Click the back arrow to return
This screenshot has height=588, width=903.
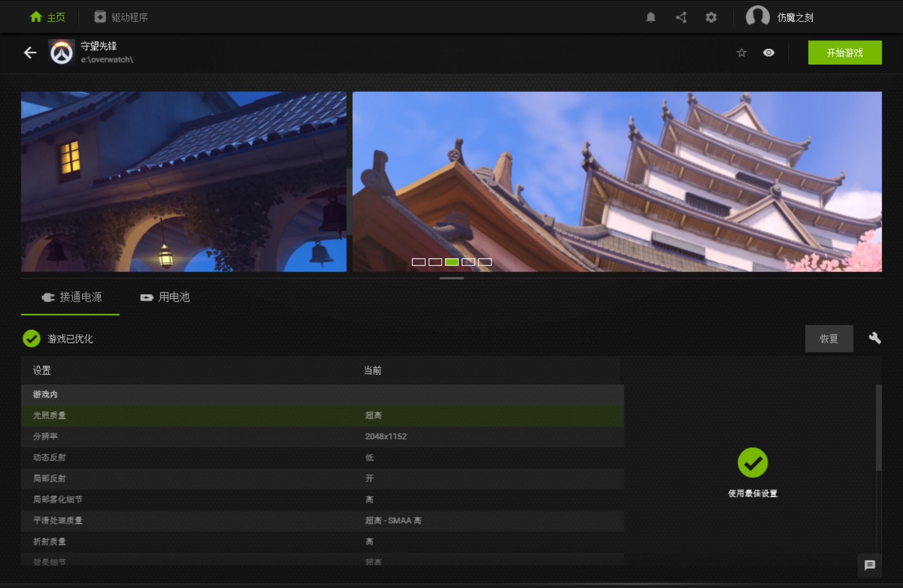30,53
